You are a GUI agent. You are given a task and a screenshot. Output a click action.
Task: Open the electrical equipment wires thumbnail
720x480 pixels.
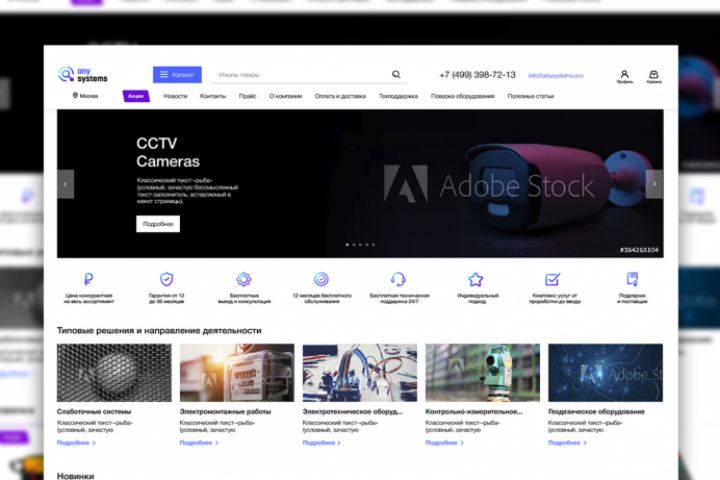coord(360,373)
